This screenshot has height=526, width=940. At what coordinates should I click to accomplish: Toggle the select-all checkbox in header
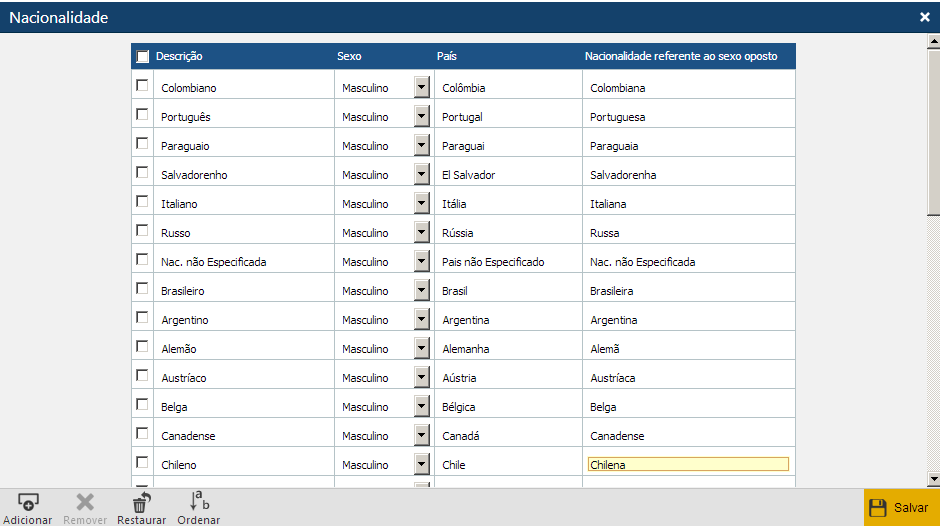point(143,56)
